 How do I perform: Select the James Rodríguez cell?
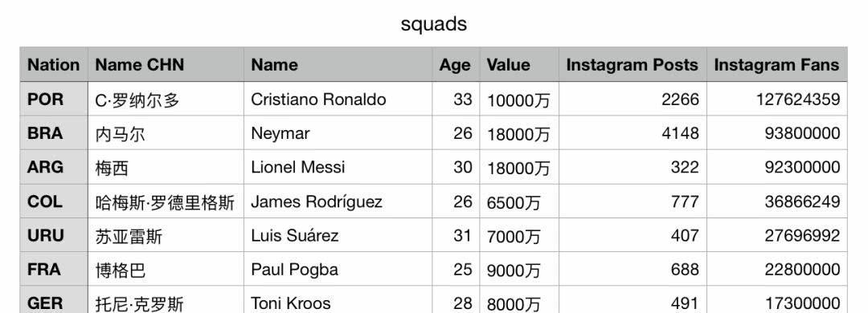click(x=338, y=201)
